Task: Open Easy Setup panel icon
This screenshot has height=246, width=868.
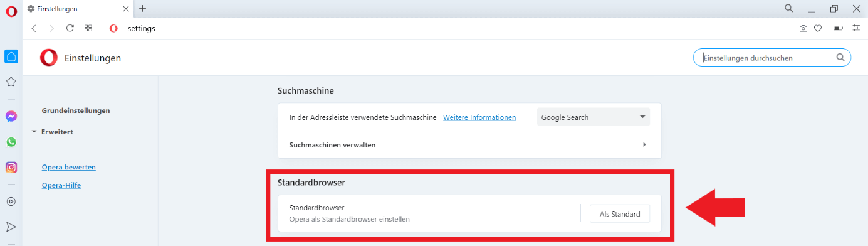Action: tap(856, 28)
